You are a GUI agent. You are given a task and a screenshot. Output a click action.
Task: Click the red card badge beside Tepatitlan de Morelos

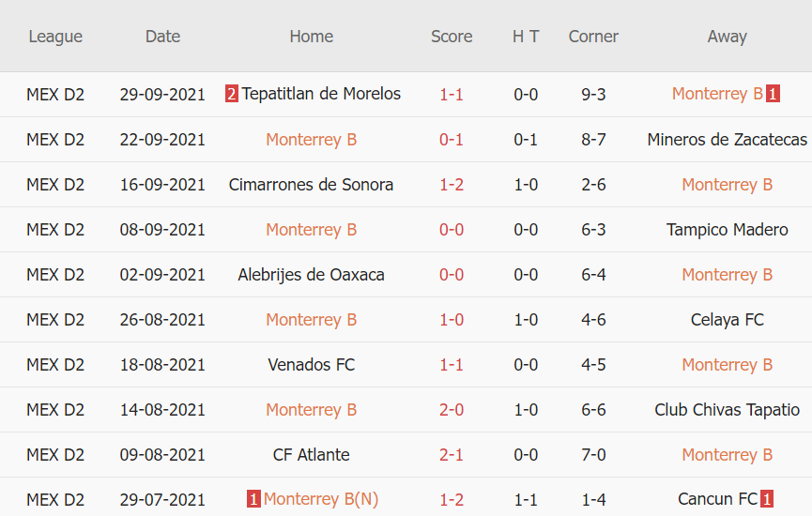click(x=232, y=94)
